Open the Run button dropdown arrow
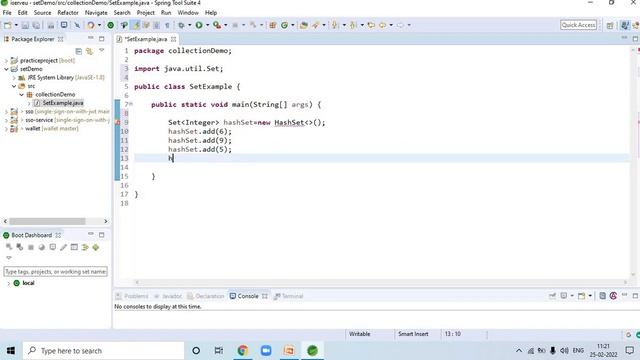Image resolution: width=640 pixels, height=360 pixels. click(x=207, y=25)
